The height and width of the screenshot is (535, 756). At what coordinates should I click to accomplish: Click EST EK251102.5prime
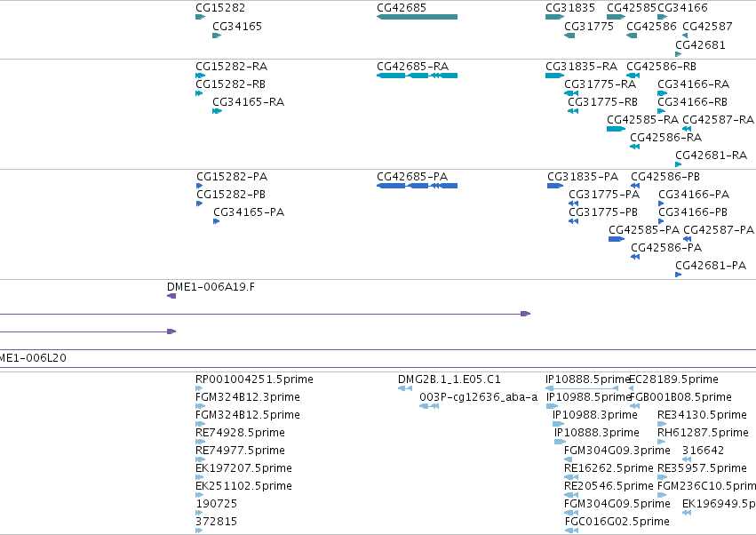coord(243,486)
